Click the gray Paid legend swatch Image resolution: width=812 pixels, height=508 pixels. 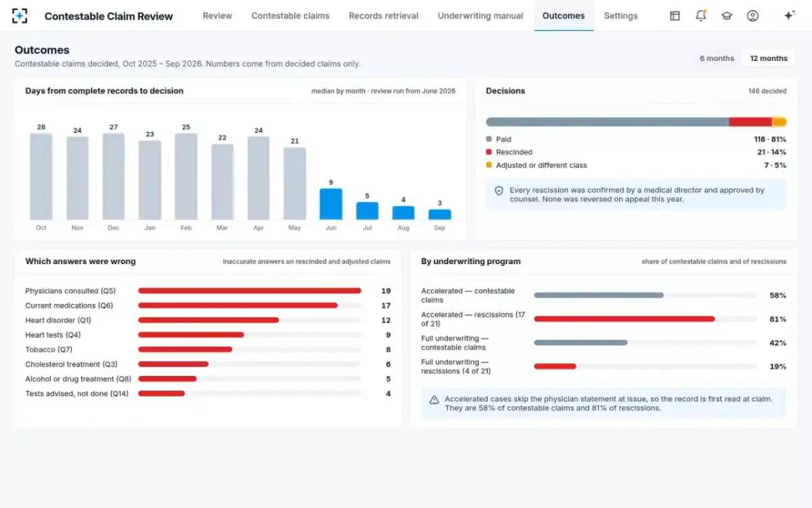(x=489, y=140)
